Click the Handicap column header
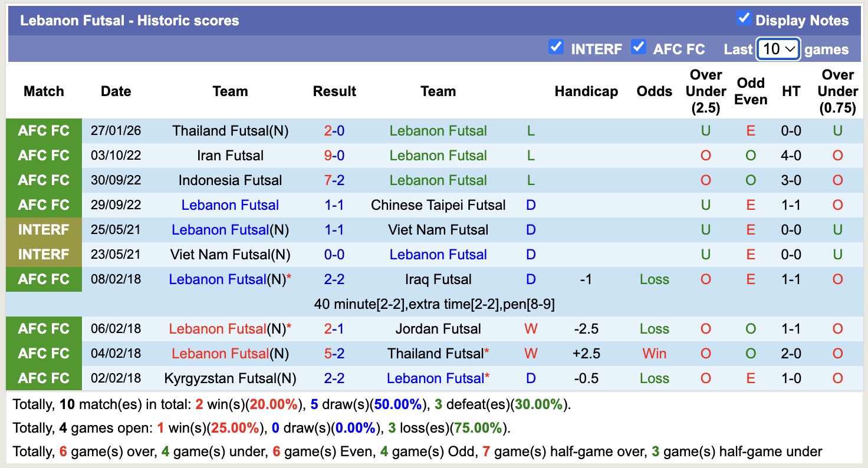 (x=586, y=91)
